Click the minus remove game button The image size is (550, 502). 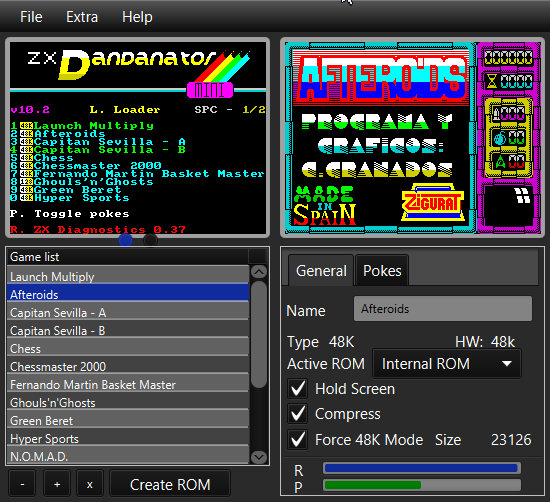22,484
